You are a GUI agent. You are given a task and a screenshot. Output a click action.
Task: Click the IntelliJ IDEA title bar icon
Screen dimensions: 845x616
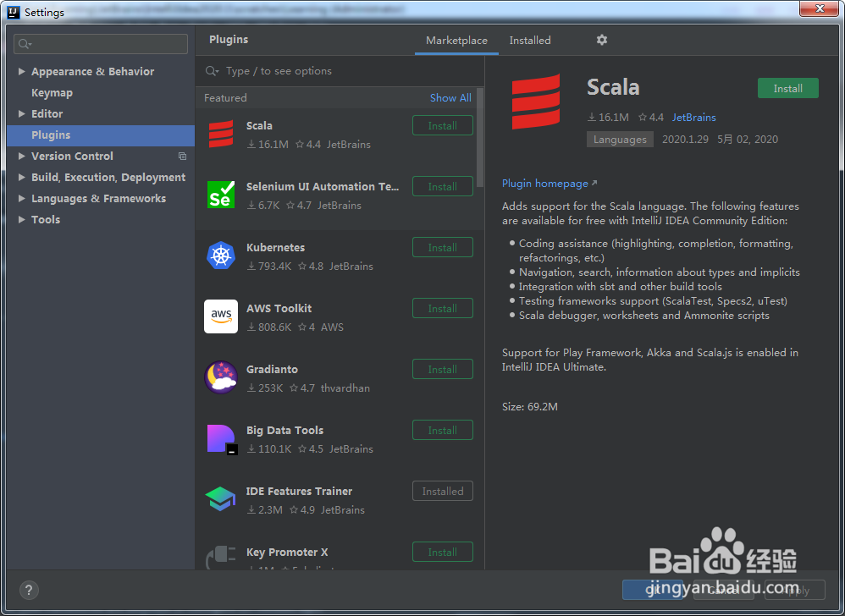(x=14, y=11)
